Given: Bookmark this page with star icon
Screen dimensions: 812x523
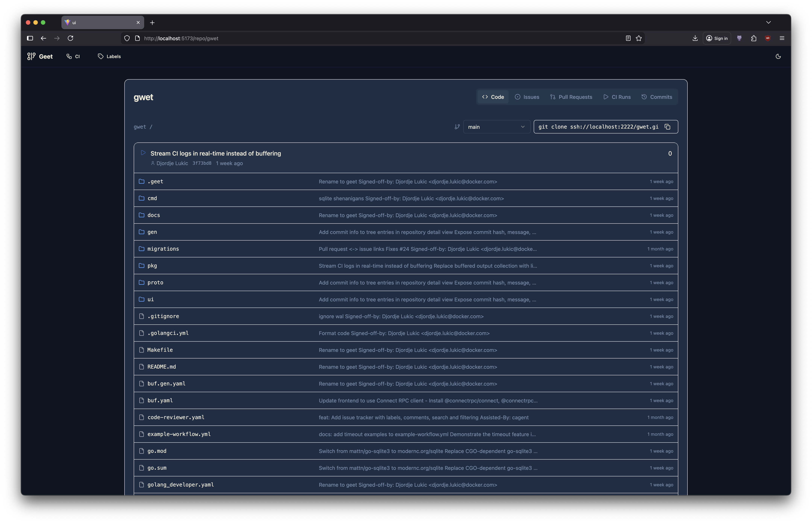Looking at the screenshot, I should coord(639,38).
